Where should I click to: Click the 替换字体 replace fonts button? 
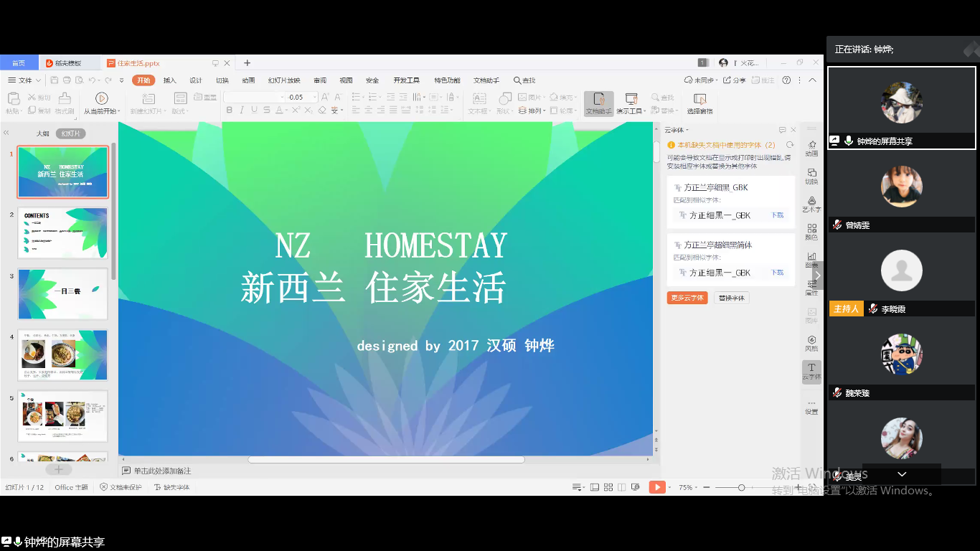731,298
